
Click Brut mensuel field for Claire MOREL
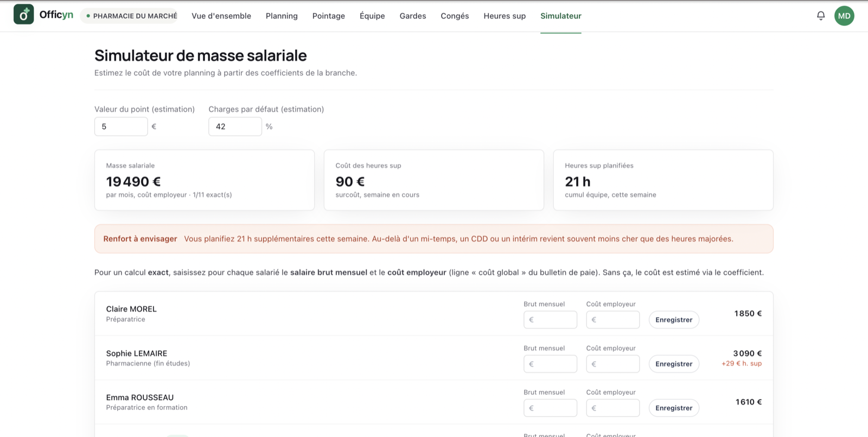(x=550, y=320)
